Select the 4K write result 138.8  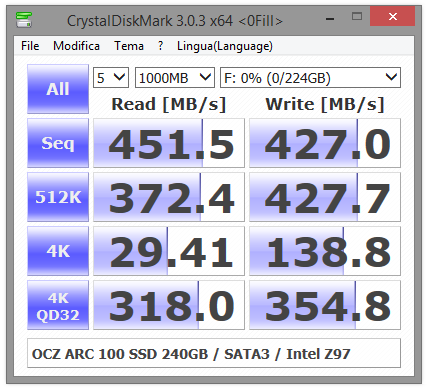tap(325, 251)
